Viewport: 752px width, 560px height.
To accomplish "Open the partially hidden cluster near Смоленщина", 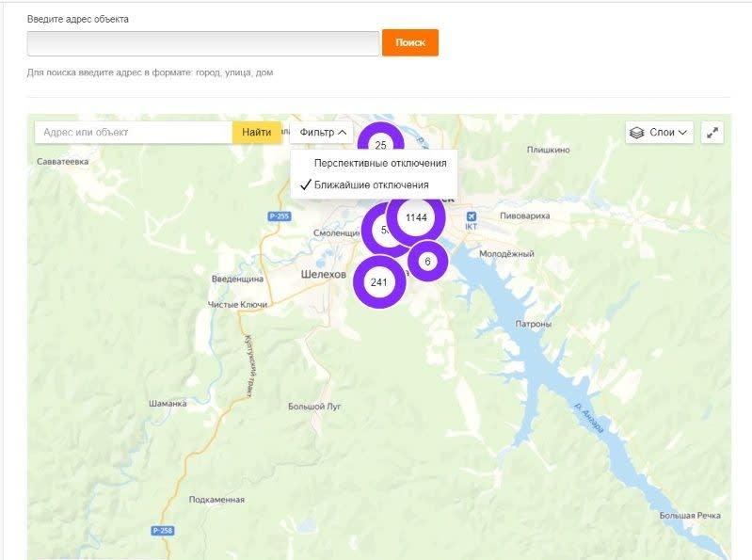I will click(x=377, y=231).
